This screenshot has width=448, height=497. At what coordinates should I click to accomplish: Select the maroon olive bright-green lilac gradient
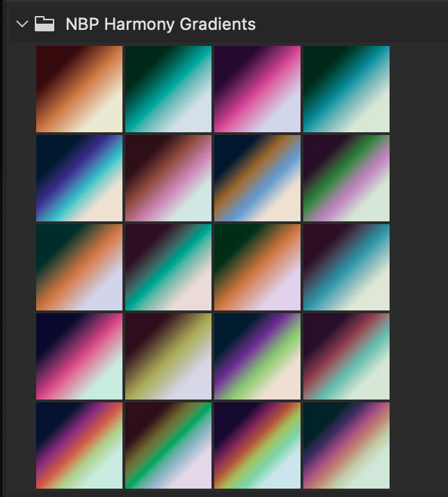(x=168, y=445)
